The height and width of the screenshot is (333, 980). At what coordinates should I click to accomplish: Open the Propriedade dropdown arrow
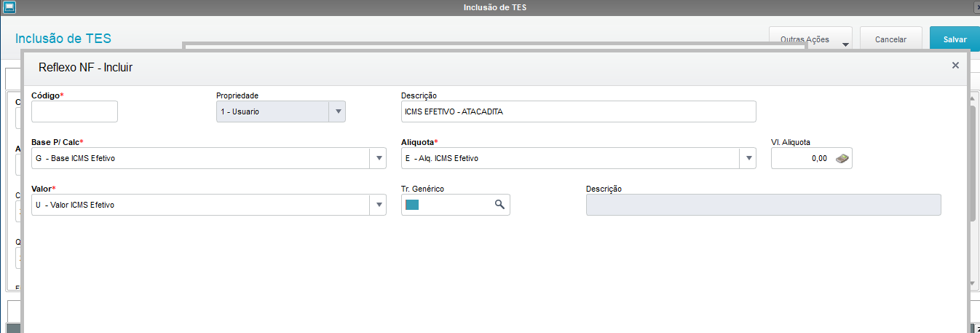pyautogui.click(x=337, y=111)
